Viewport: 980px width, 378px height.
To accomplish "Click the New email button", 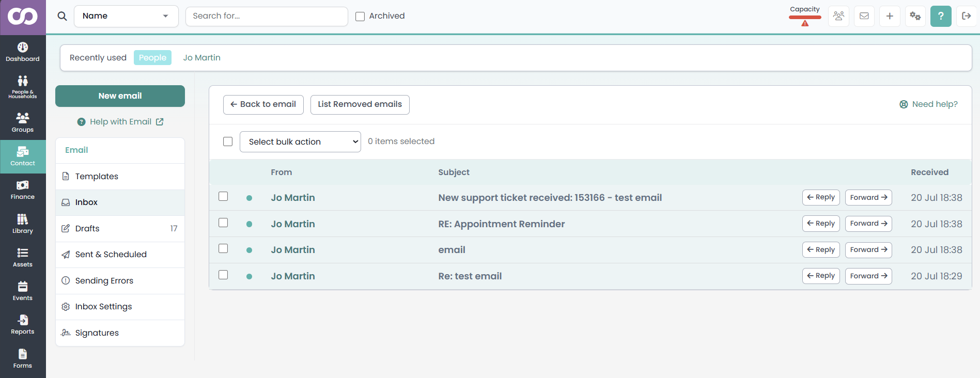I will tap(120, 96).
